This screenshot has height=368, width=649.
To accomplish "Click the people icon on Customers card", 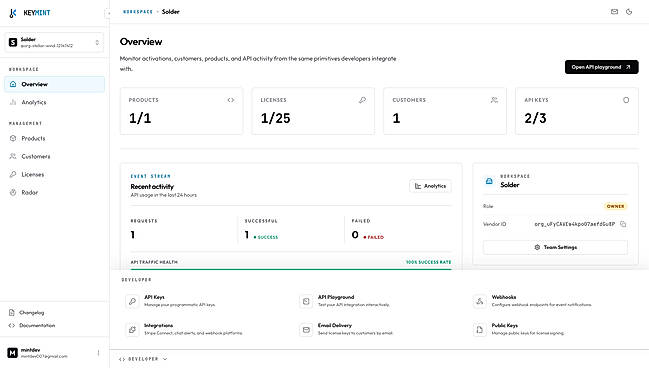I will point(494,100).
